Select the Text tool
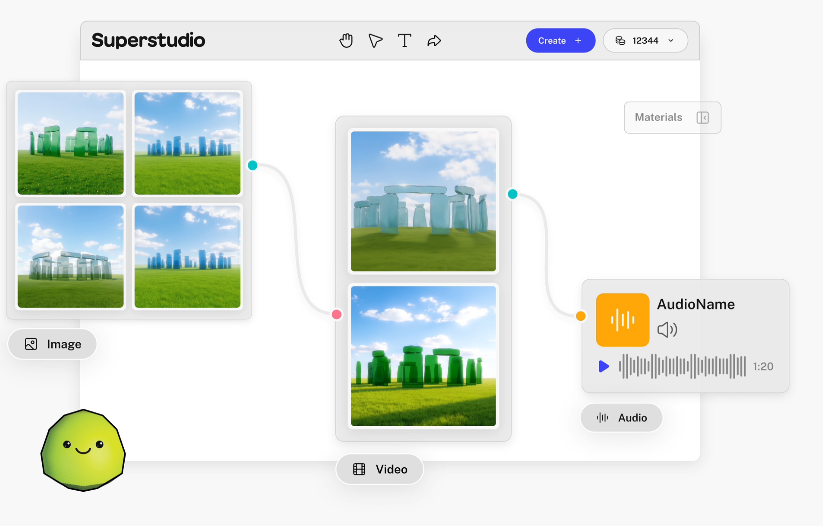823x526 pixels. pyautogui.click(x=404, y=40)
